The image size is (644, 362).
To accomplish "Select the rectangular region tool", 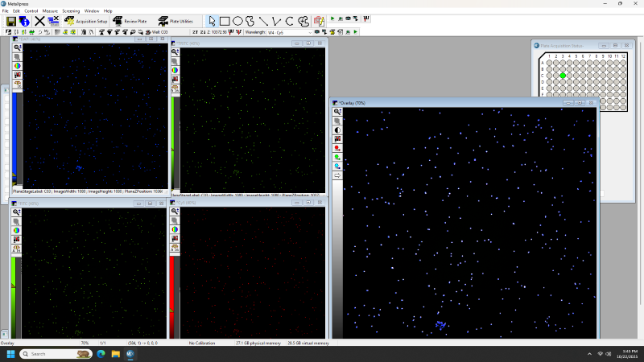I will 225,21.
